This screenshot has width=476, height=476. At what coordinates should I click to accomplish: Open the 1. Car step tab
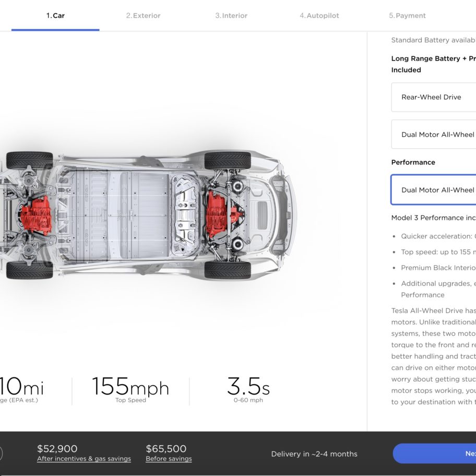(x=55, y=16)
